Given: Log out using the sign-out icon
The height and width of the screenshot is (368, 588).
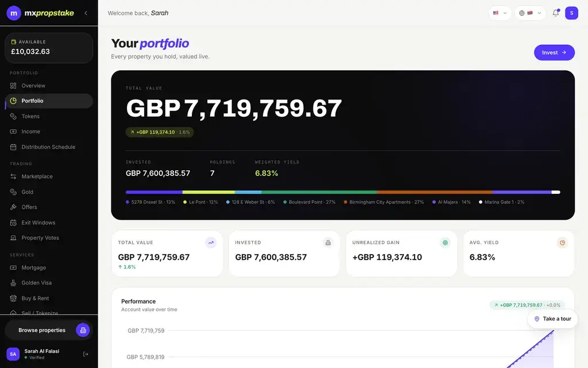Looking at the screenshot, I should coord(86,354).
